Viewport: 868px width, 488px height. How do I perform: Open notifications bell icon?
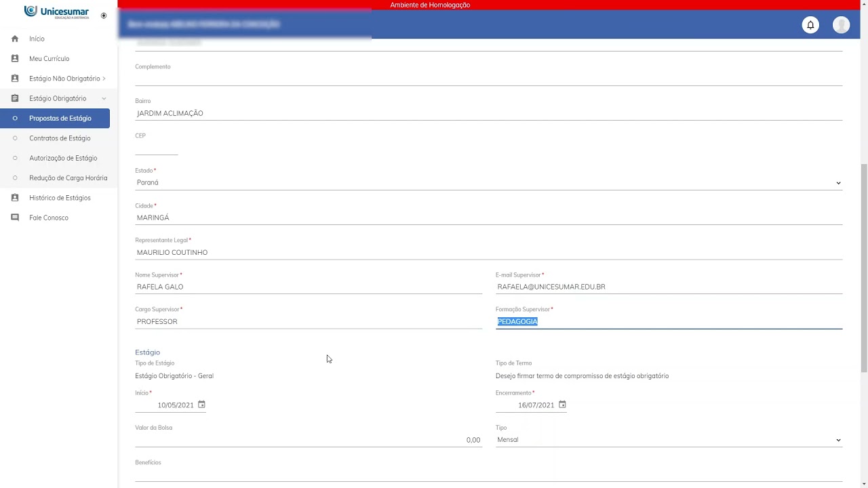(x=810, y=25)
